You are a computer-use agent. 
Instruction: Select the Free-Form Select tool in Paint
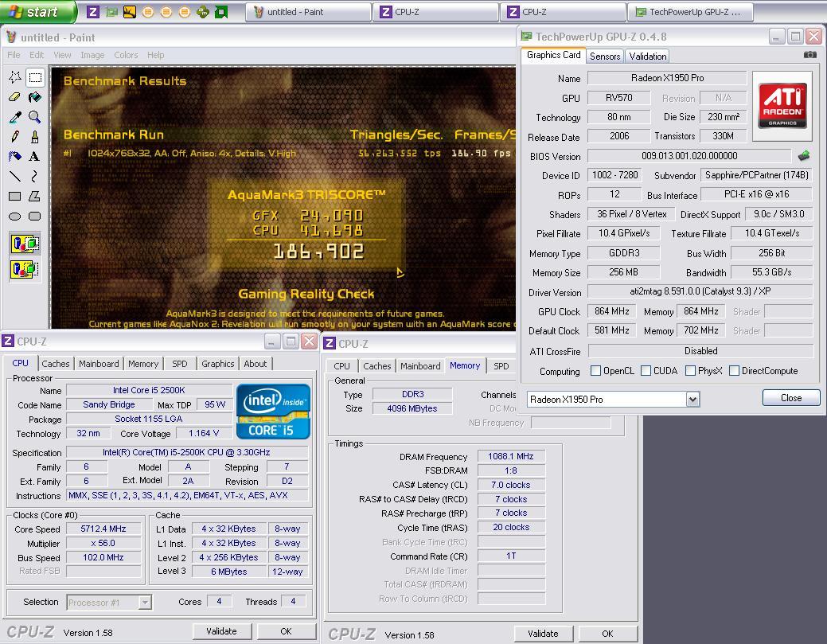[x=15, y=77]
